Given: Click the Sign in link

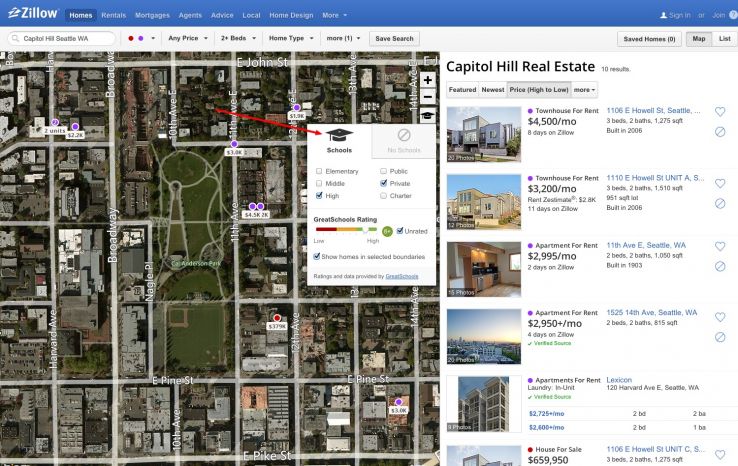Looking at the screenshot, I should pos(680,15).
